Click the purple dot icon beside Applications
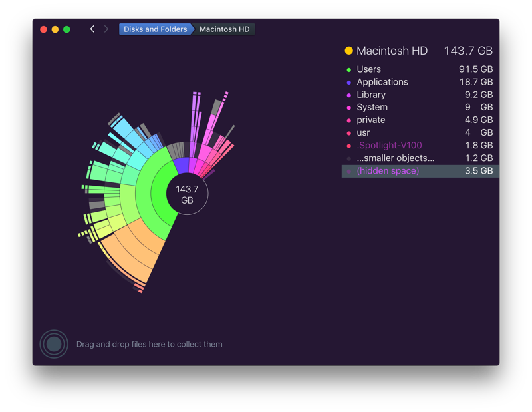The height and width of the screenshot is (412, 532). (348, 81)
